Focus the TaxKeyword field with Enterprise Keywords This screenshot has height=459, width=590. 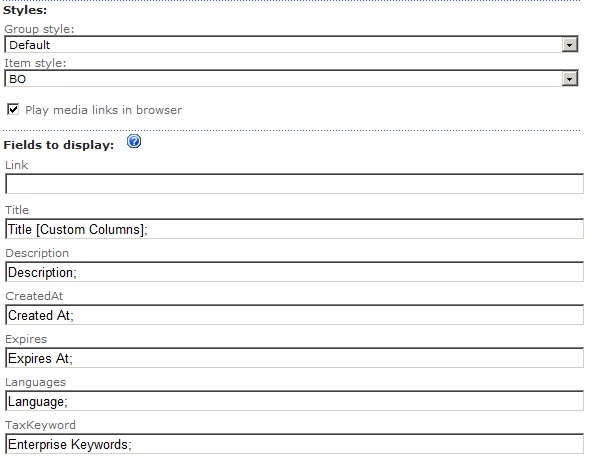coord(294,444)
